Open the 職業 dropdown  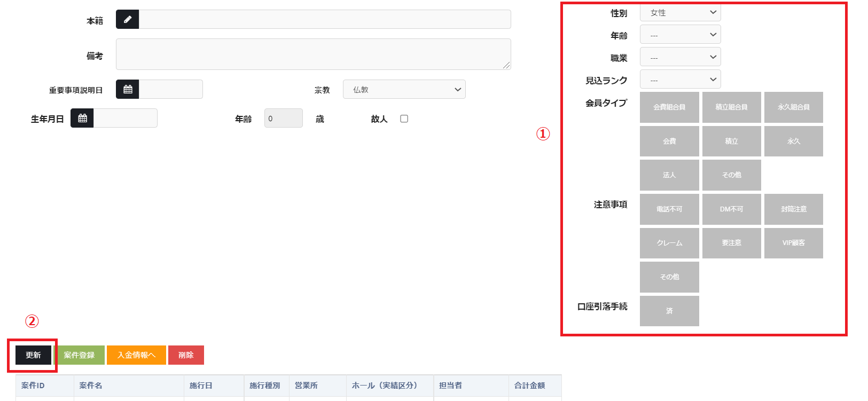coord(680,57)
